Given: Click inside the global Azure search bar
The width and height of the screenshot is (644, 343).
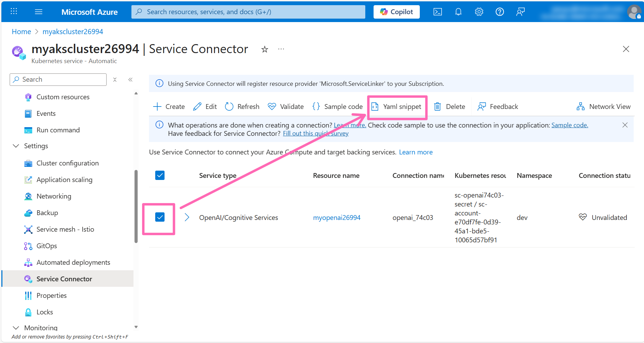Looking at the screenshot, I should coord(248,11).
